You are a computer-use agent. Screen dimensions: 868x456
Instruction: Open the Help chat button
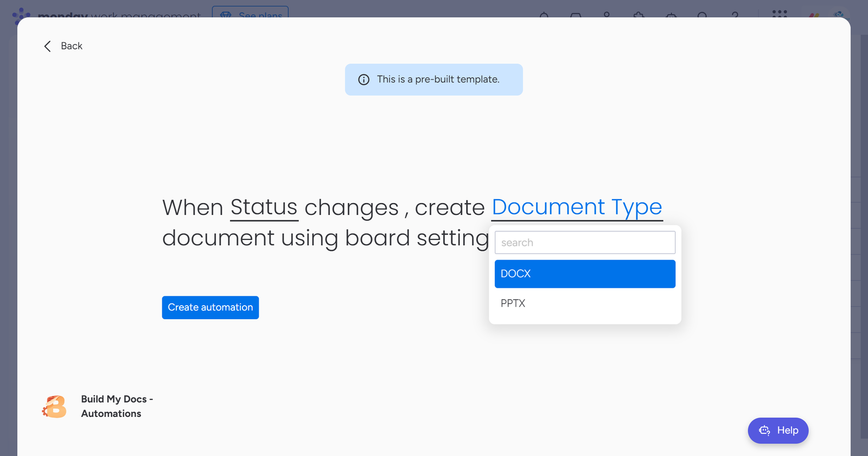(x=778, y=430)
